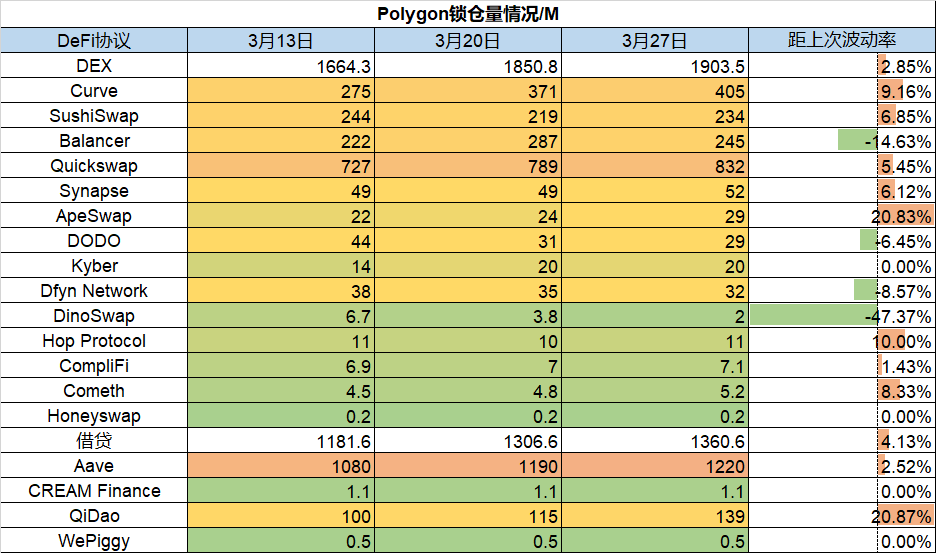936x553 pixels.
Task: Click DinoSwap's -47.37% change cell
Action: point(841,316)
